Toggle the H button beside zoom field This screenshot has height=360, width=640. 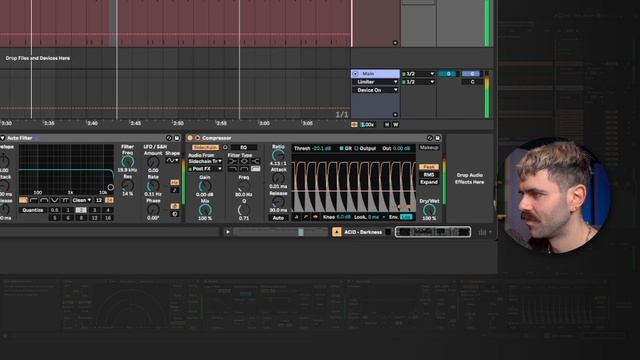coord(387,125)
